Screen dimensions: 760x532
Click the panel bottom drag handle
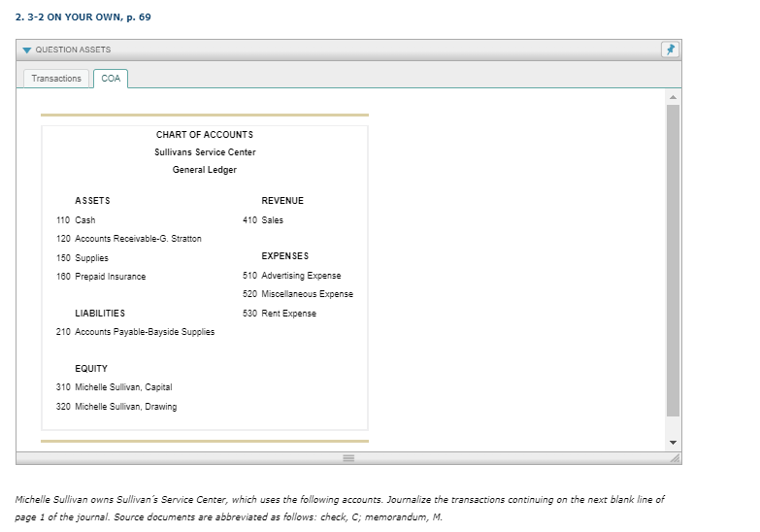coord(348,458)
